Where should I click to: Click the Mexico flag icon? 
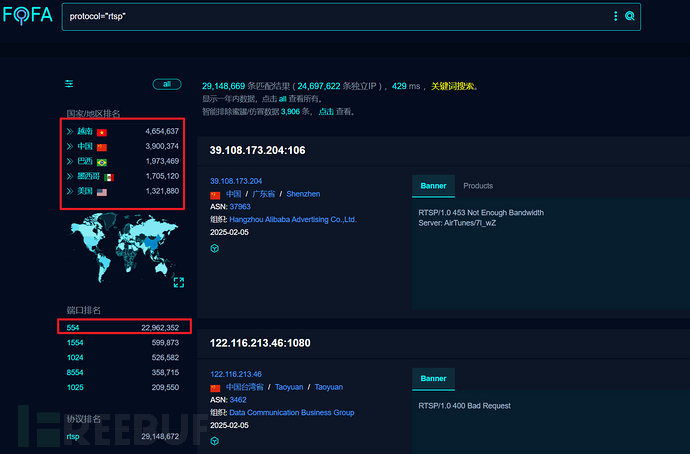tap(109, 177)
